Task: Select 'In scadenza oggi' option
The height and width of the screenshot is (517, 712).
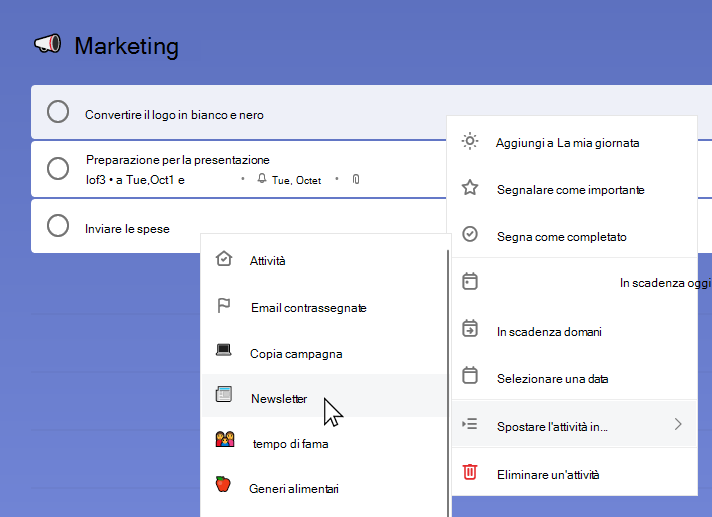Action: tap(572, 282)
